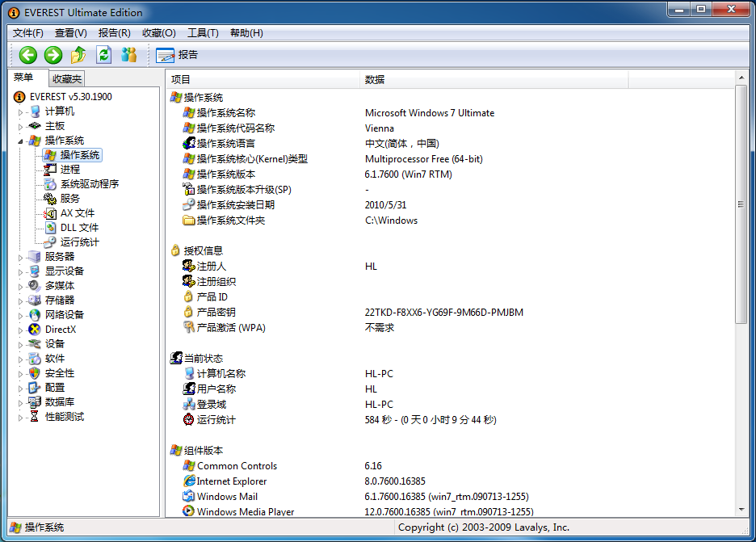Image resolution: width=756 pixels, height=542 pixels.
Task: Click the green Back arrow icon
Action: coord(28,55)
